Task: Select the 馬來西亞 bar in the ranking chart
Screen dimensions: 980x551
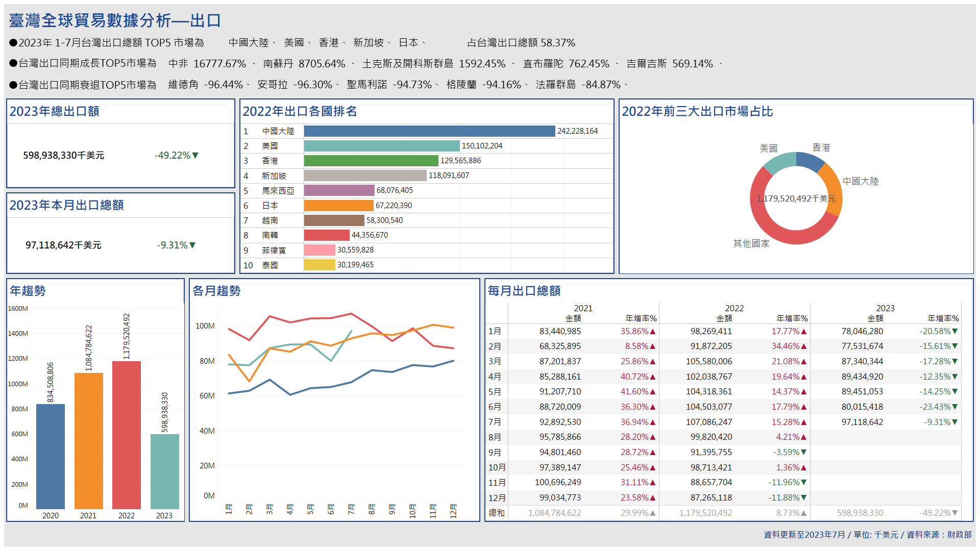Action: (338, 190)
